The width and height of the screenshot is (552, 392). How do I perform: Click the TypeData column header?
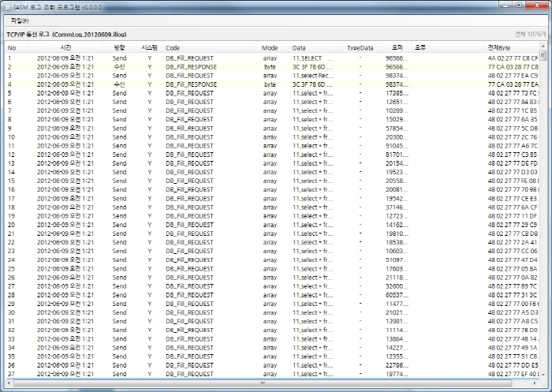click(x=360, y=48)
